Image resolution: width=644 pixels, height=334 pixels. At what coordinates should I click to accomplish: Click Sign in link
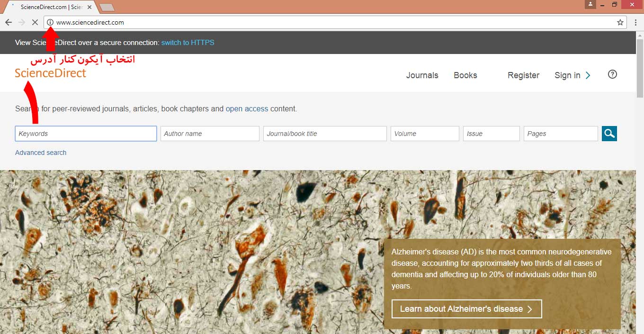tap(567, 75)
